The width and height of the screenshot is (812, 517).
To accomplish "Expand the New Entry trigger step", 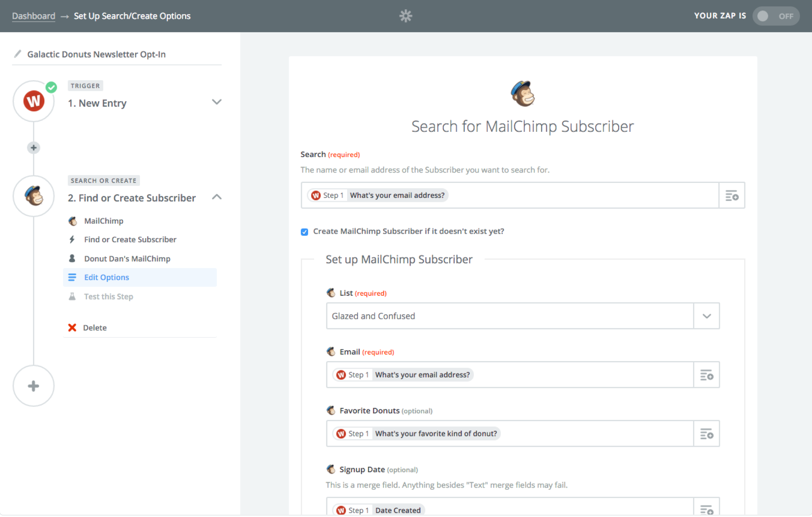I will click(217, 102).
